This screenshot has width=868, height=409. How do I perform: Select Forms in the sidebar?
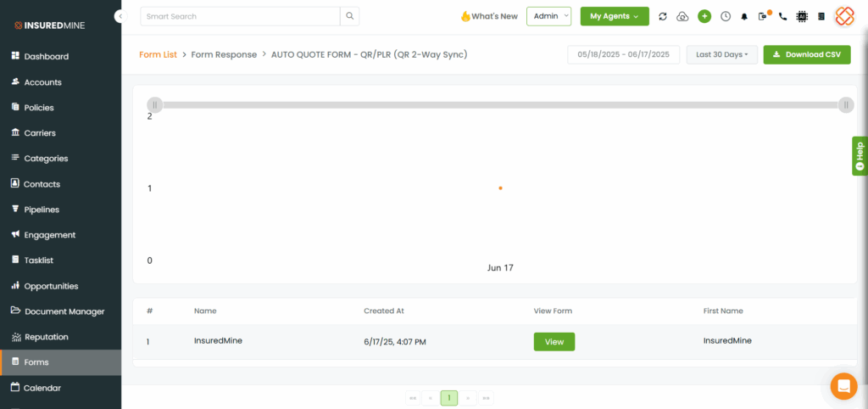click(60, 362)
